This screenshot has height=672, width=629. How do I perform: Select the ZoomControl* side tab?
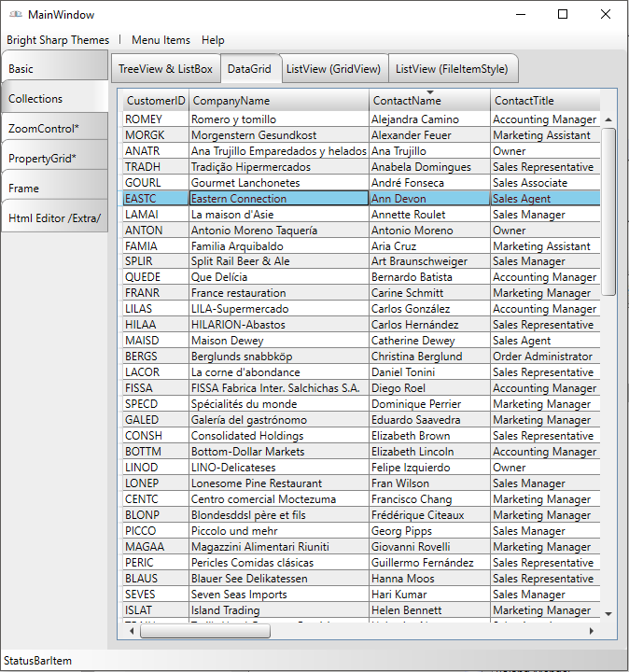coord(54,129)
